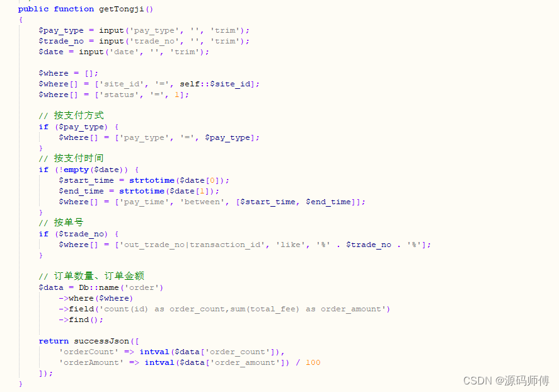This screenshot has height=392, width=559.
Task: Click the $date input line
Action: (124, 52)
